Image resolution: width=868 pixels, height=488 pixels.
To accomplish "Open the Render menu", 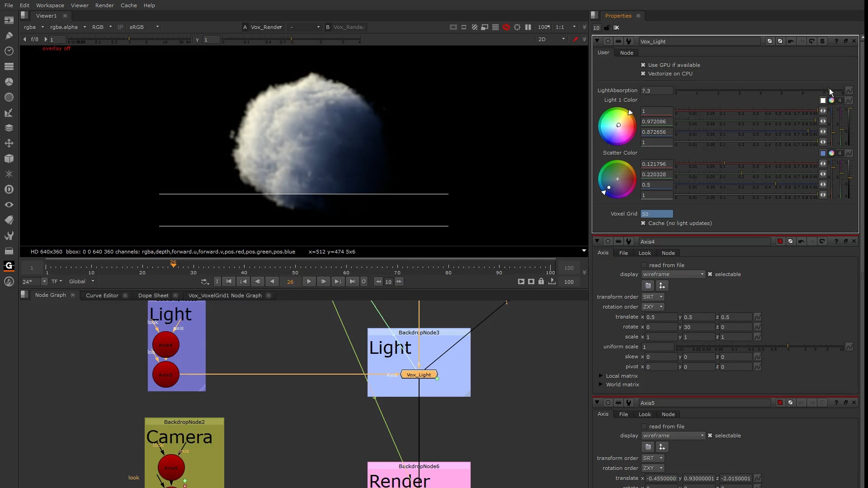I will [104, 5].
